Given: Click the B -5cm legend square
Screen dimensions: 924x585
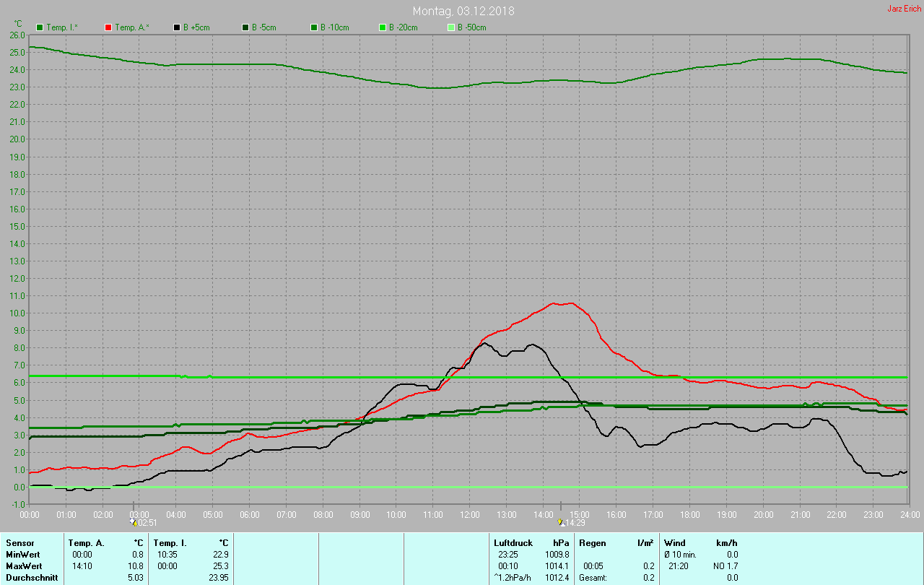Looking at the screenshot, I should pos(245,27).
